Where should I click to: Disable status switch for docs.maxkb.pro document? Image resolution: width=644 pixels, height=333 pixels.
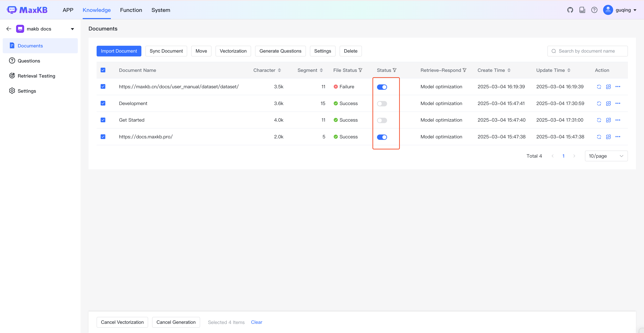pyautogui.click(x=382, y=137)
